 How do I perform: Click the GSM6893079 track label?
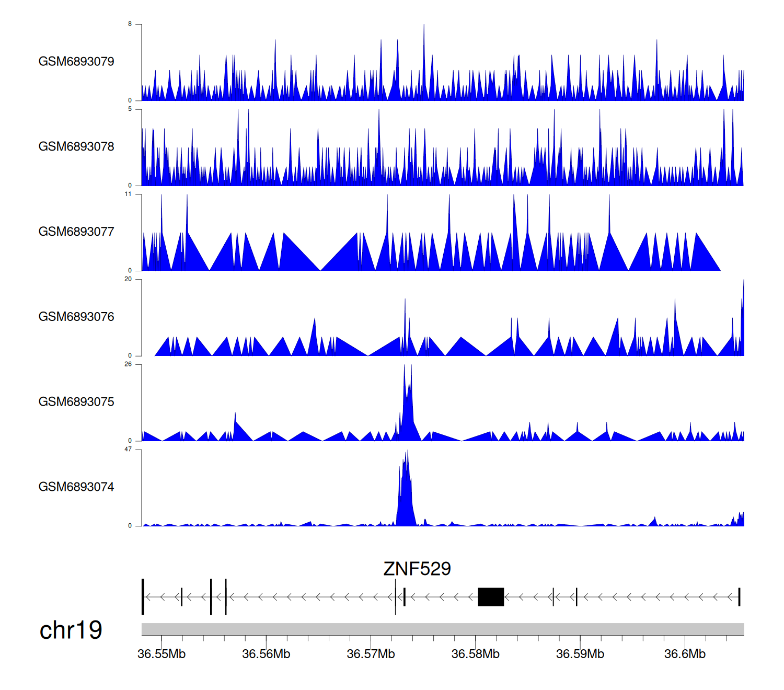coord(76,62)
